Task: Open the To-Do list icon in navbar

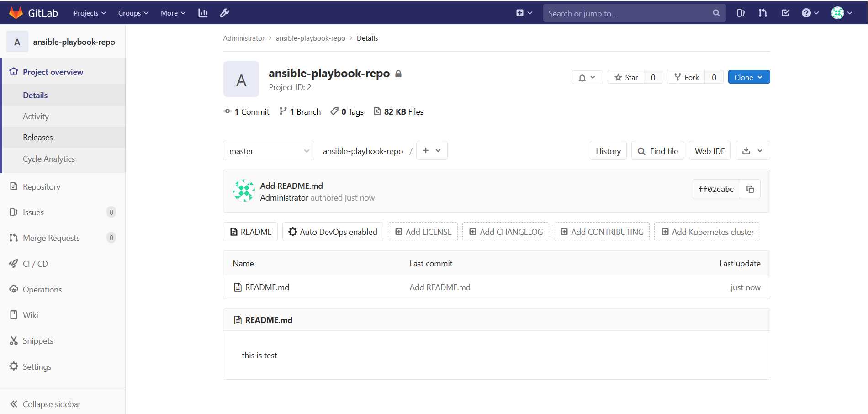Action: coord(785,13)
